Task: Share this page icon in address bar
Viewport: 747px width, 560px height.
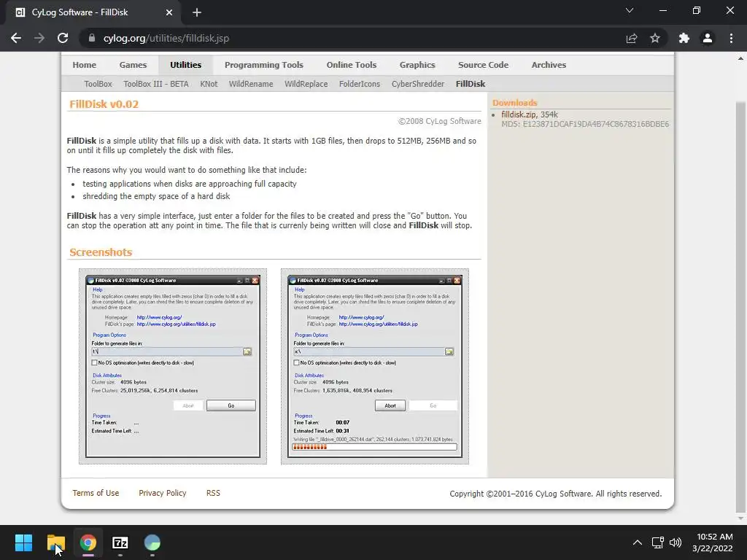Action: (632, 38)
